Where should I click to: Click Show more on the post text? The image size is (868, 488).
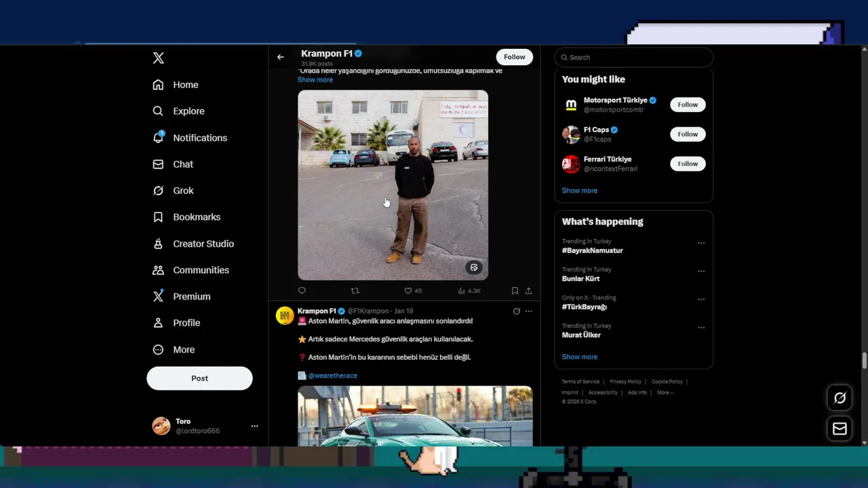(x=315, y=80)
